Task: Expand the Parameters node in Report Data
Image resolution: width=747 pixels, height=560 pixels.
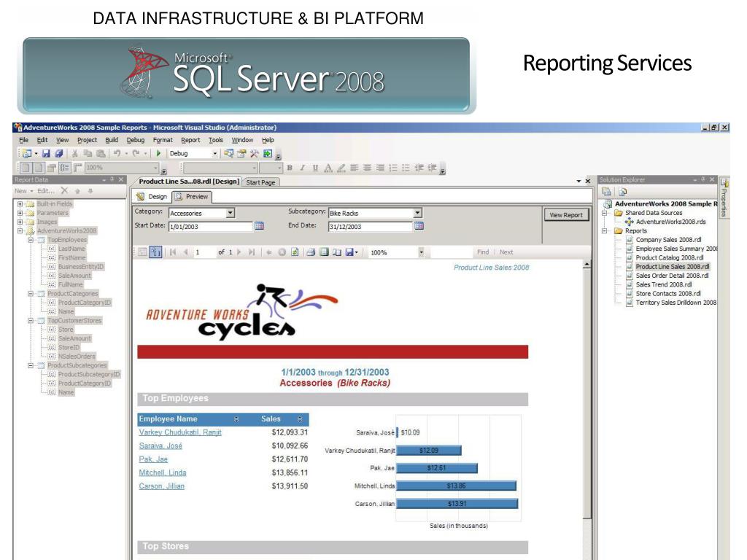Action: [20, 213]
